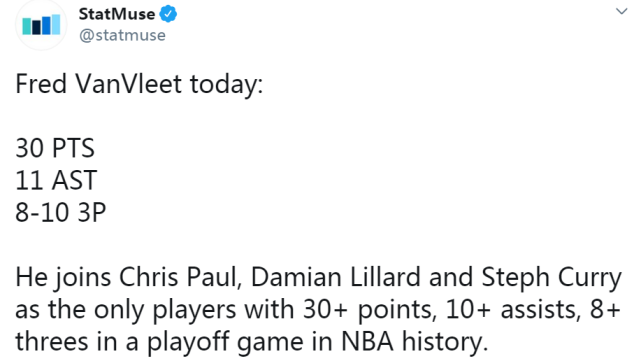Open the StatMuse display name link
Image resolution: width=641 pixels, height=361 pixels.
(117, 14)
